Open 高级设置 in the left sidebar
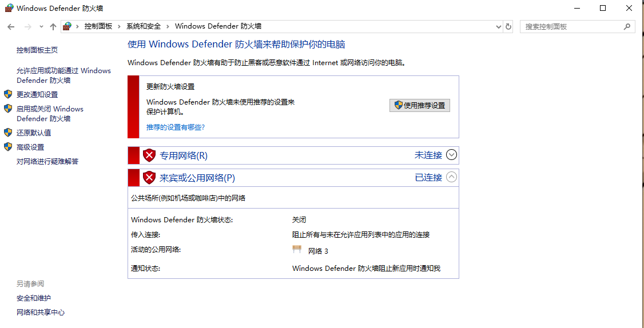 click(30, 147)
